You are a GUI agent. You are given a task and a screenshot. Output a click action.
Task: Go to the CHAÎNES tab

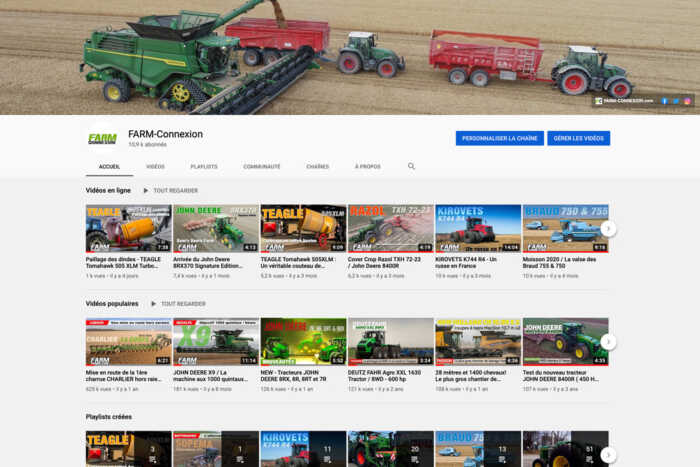pyautogui.click(x=317, y=167)
